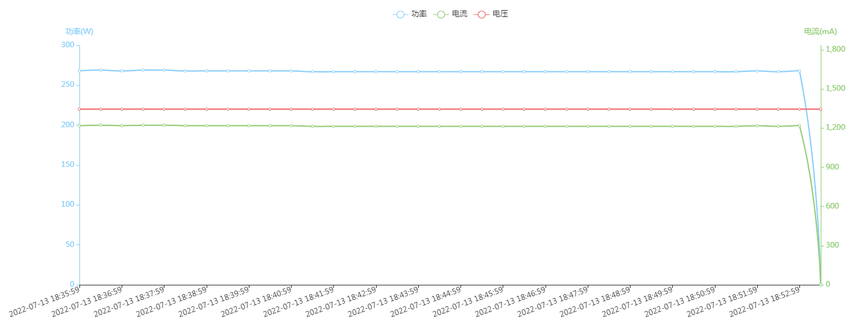
Task: Click voltage line point at 18:45:59
Action: point(503,109)
